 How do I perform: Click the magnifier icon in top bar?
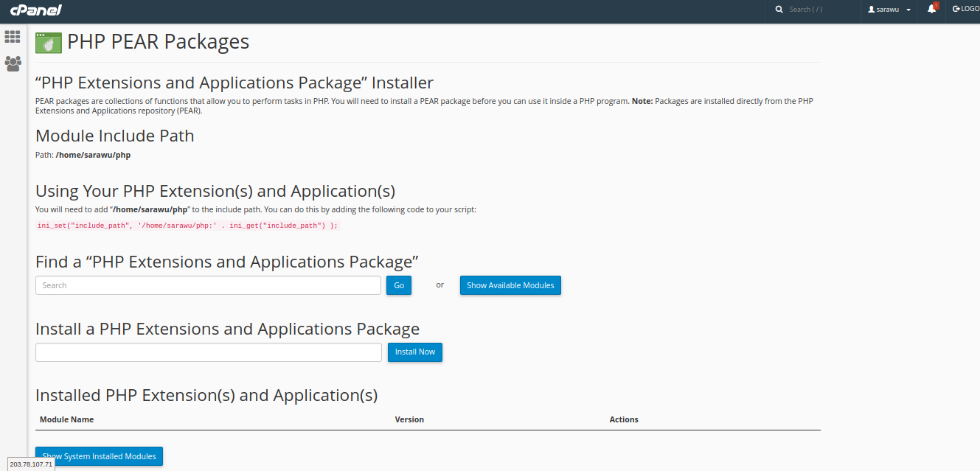(x=779, y=10)
